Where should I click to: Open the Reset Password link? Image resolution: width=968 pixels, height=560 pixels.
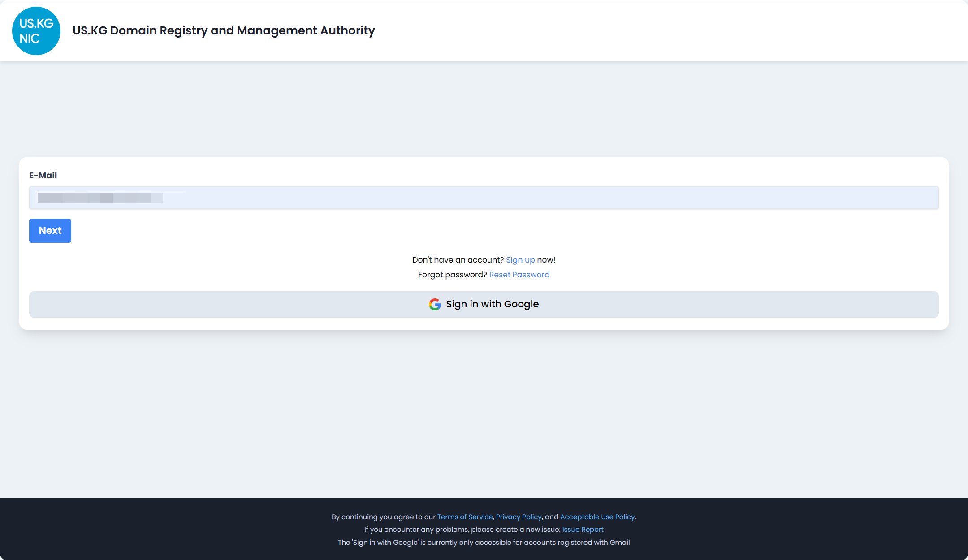(x=519, y=275)
